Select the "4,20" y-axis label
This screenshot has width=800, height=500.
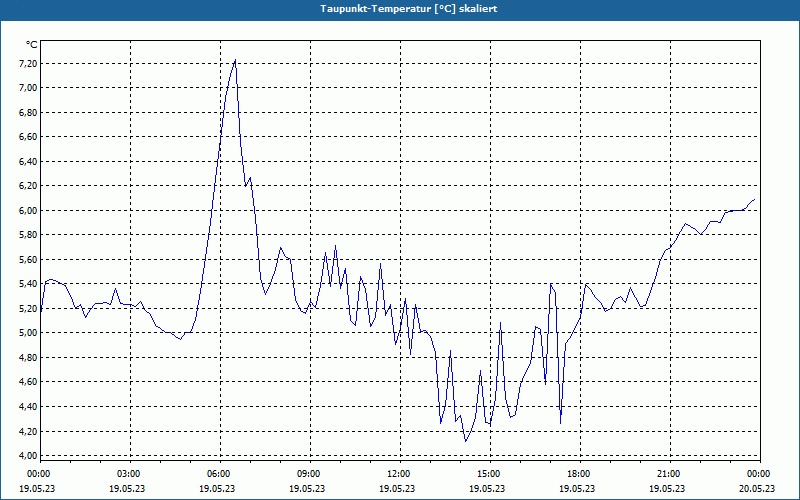(28, 431)
